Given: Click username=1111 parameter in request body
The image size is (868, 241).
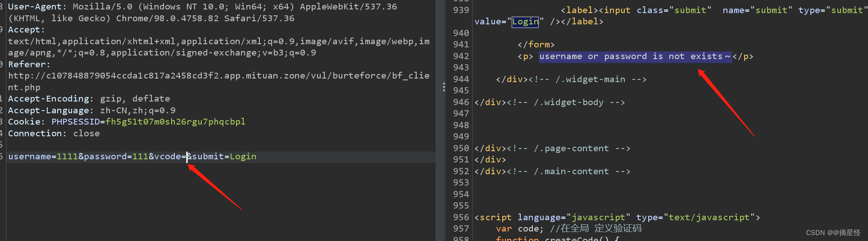Looking at the screenshot, I should (43, 157).
